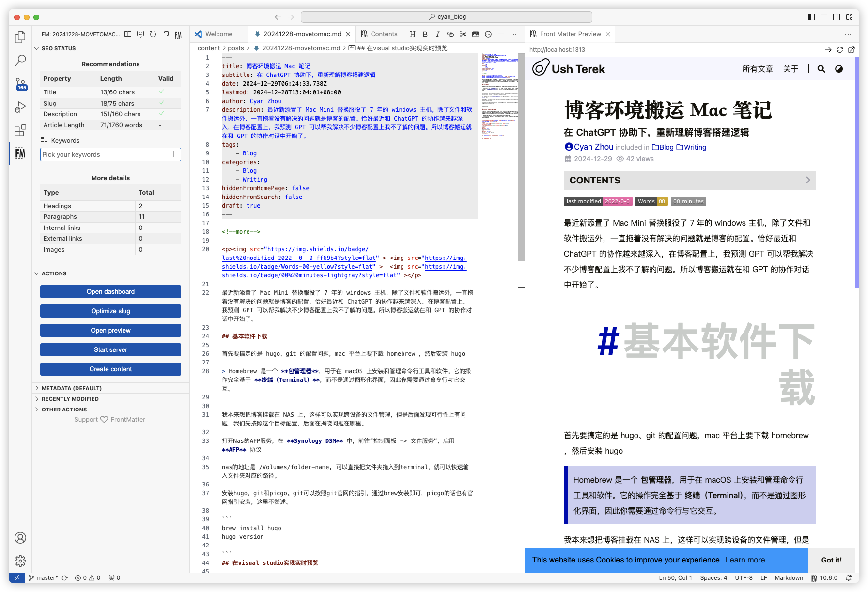Click the content breadcrumb segment
Image resolution: width=868 pixels, height=592 pixels.
click(208, 48)
